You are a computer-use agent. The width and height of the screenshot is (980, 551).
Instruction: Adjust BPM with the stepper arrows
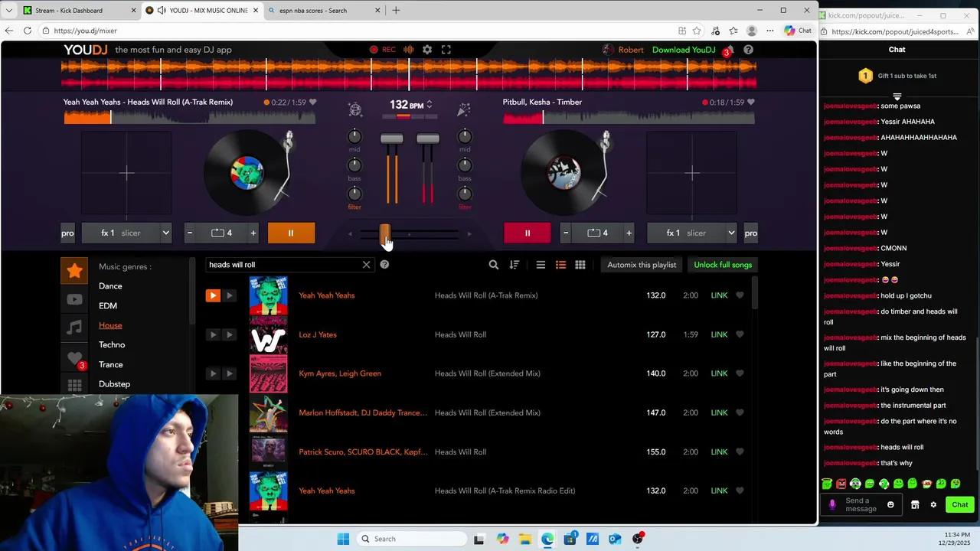[x=429, y=104]
